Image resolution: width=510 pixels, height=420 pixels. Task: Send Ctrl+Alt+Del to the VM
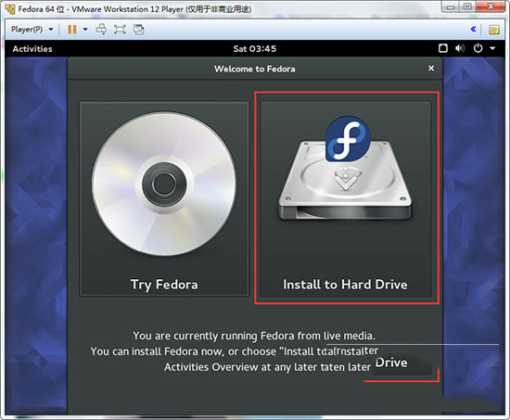[101, 30]
